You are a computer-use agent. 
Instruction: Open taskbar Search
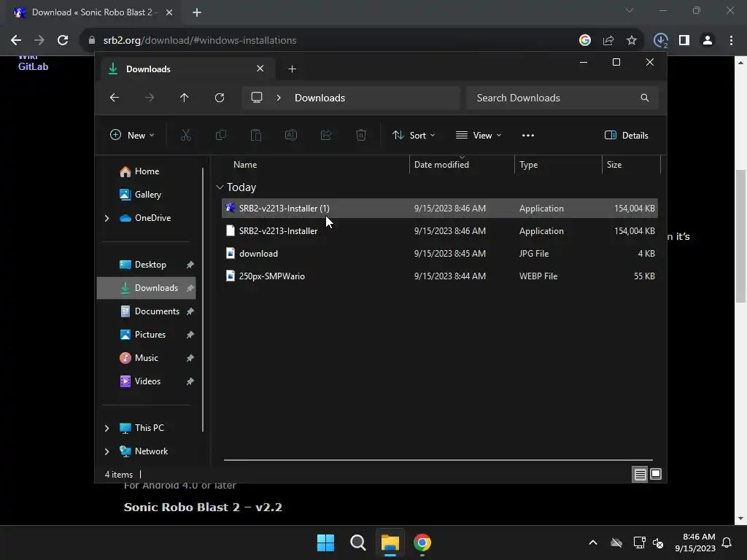[x=357, y=542]
